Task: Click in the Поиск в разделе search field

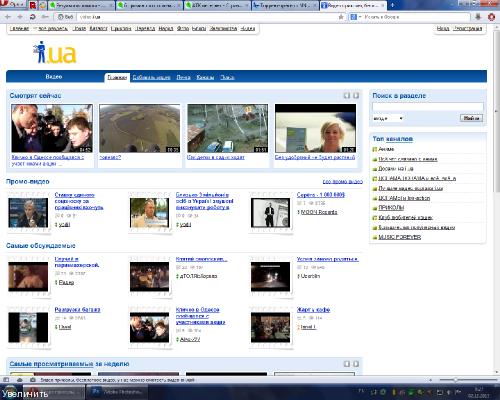Action: click(428, 107)
